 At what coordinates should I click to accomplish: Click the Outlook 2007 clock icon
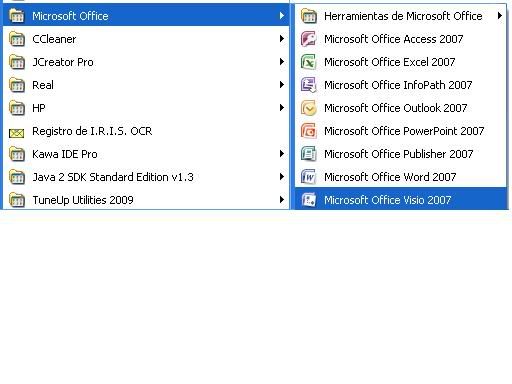tap(308, 108)
